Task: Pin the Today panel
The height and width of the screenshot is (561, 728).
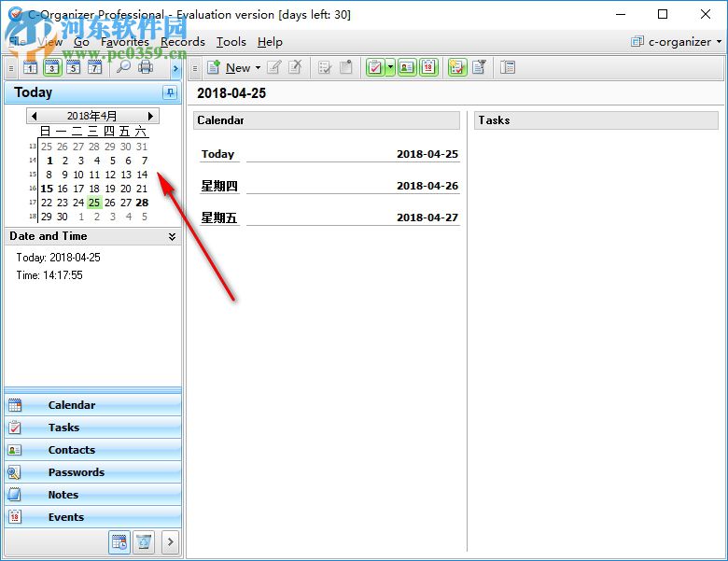Action: pyautogui.click(x=170, y=92)
